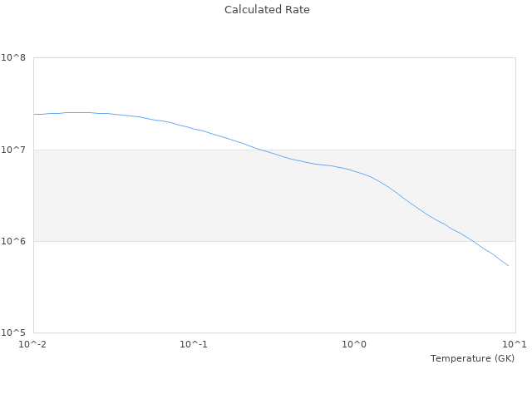Select the 10^0 x-axis tick label
This screenshot has height=399, width=532.
pyautogui.click(x=355, y=344)
